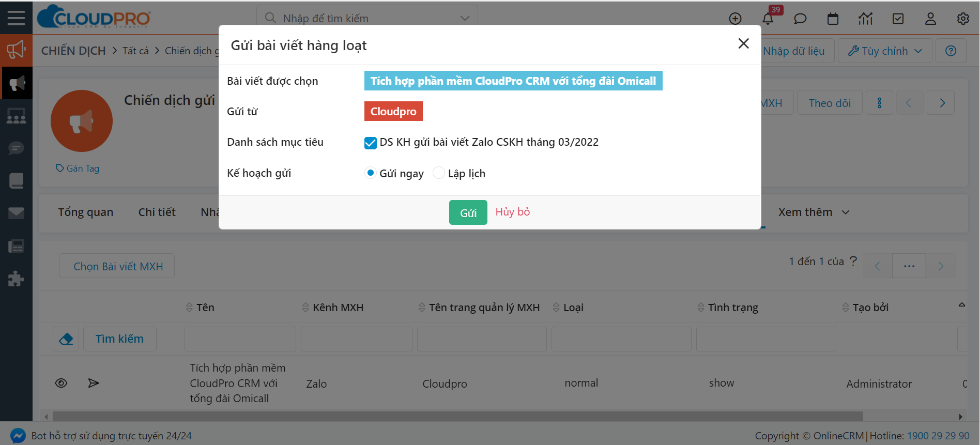Click the Kênh MXH filter input
The width and height of the screenshot is (980, 445).
pos(357,339)
